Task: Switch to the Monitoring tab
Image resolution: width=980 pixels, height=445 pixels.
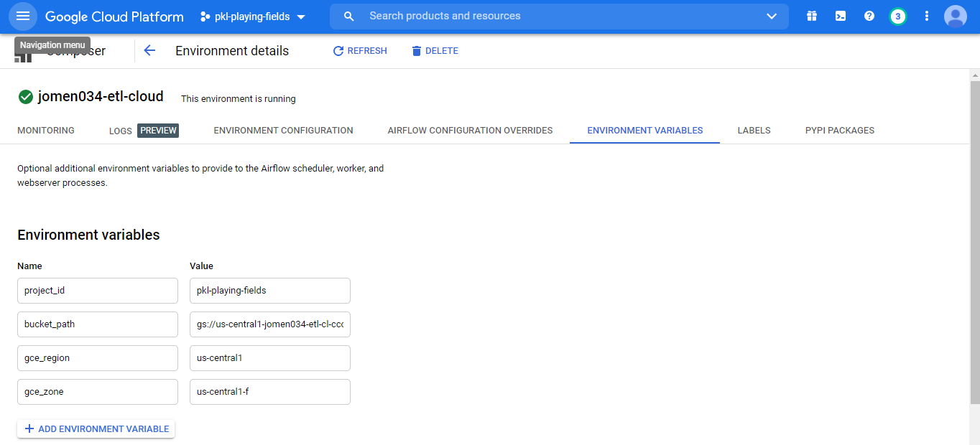Action: tap(46, 131)
